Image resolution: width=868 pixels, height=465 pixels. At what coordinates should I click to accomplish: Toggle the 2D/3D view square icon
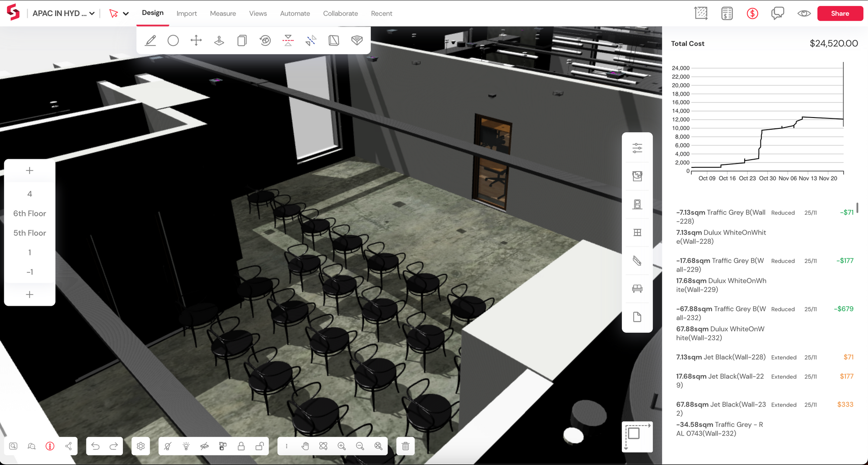pos(637,436)
